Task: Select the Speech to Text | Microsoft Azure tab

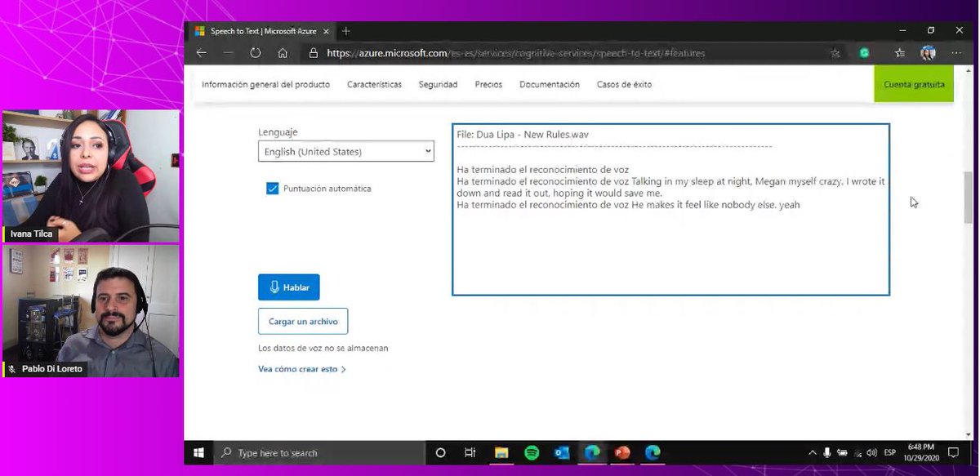Action: 261,31
